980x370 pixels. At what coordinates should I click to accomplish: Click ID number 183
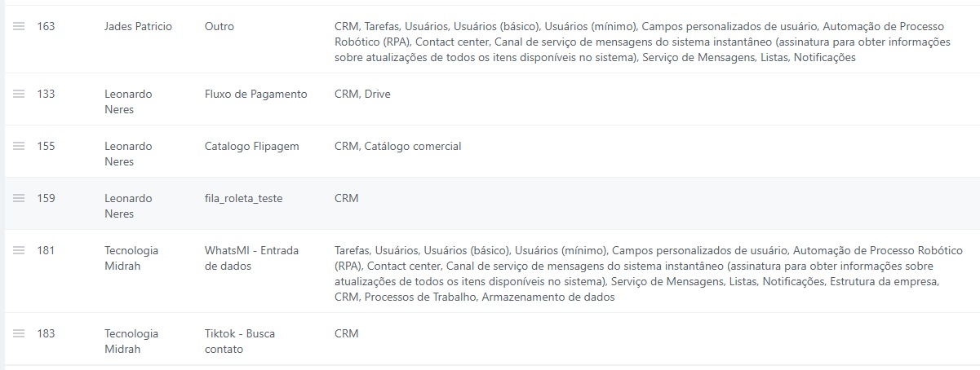[x=46, y=333]
